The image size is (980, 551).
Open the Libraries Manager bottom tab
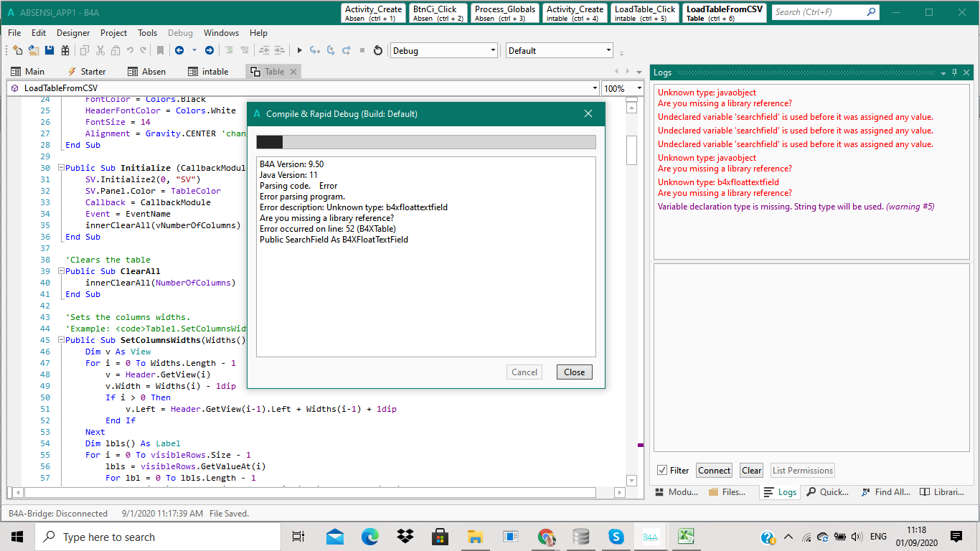[x=943, y=491]
